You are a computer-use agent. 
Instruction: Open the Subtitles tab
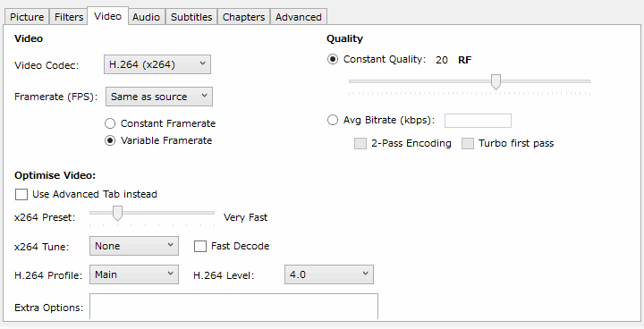tap(191, 17)
